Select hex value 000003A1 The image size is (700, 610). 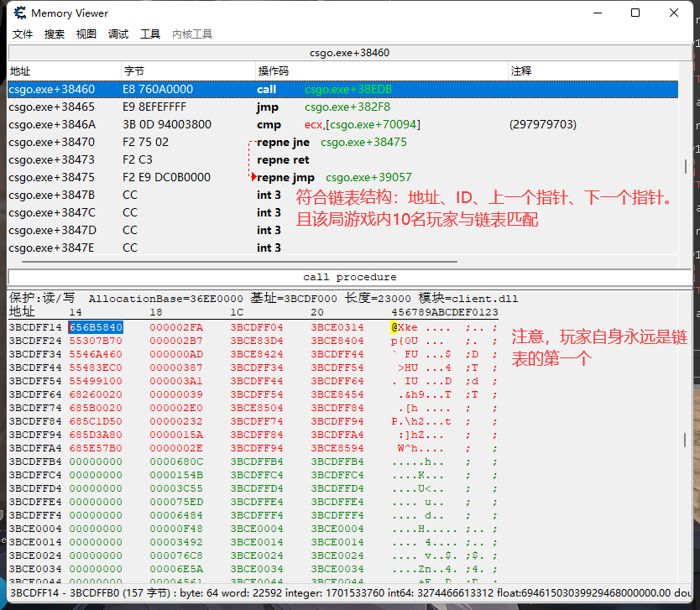[176, 381]
